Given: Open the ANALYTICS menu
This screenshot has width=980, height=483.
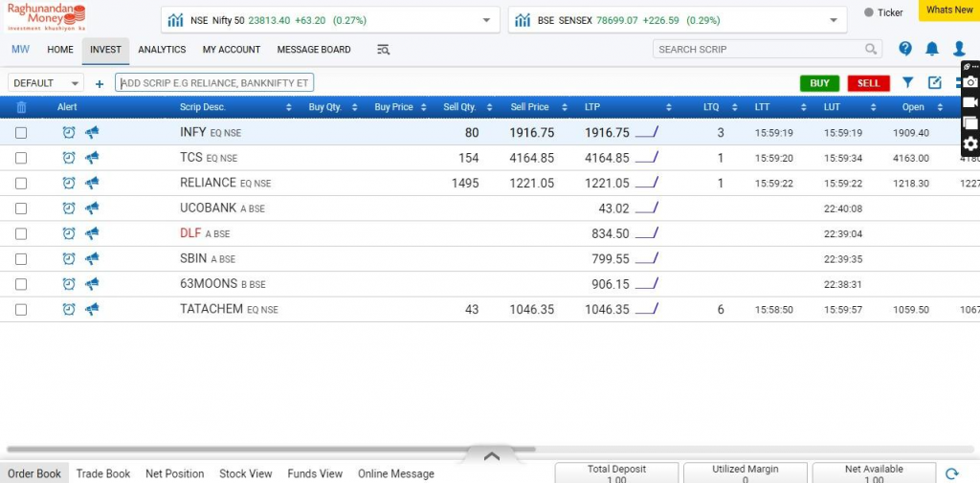Looking at the screenshot, I should pyautogui.click(x=162, y=50).
